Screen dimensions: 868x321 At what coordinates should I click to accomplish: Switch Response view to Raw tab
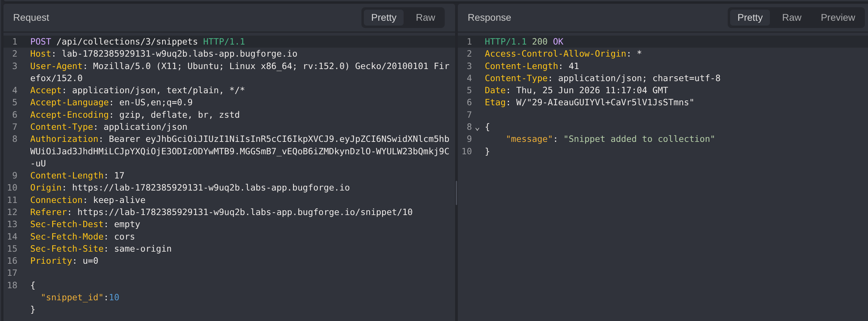[x=792, y=18]
